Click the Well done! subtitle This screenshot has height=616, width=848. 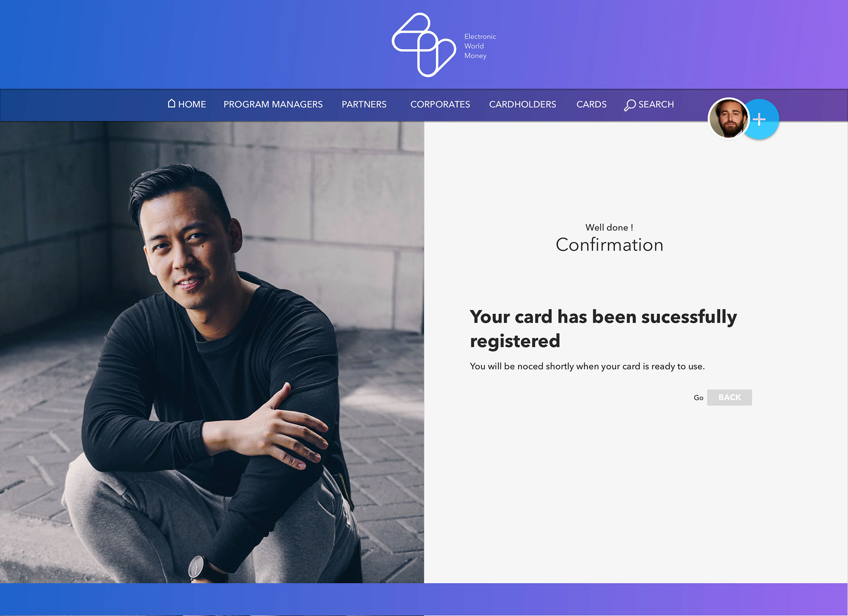[x=609, y=227]
